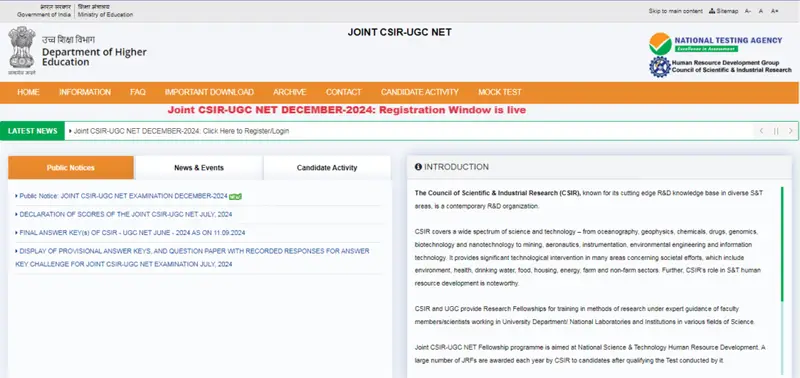Open Display of Provisional Answer Keys notice
The height and width of the screenshot is (378, 800).
click(x=192, y=258)
